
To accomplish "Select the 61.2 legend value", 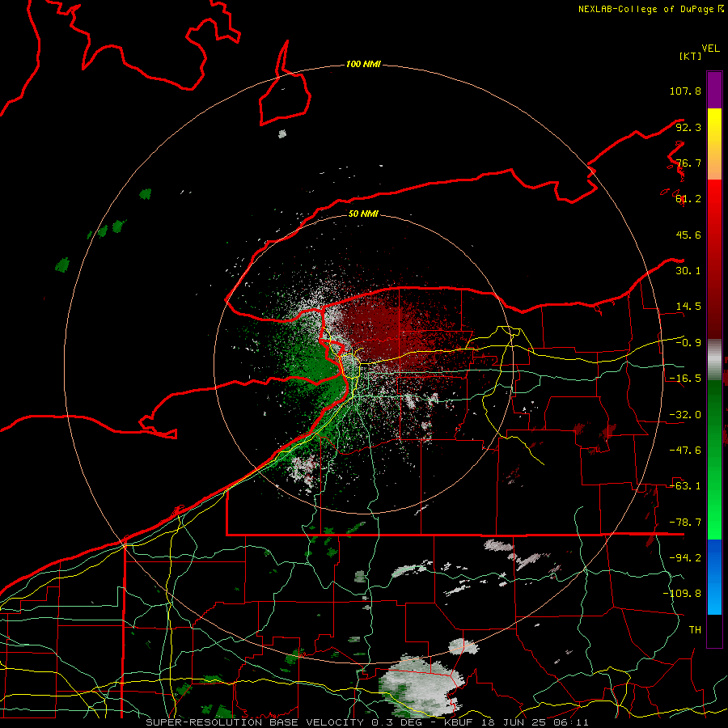I will 688,199.
